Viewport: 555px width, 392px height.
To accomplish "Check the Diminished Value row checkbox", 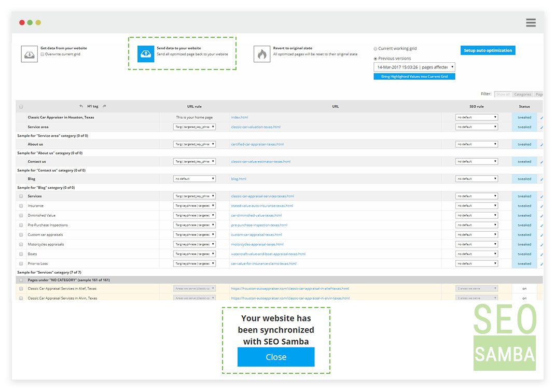I will point(21,216).
